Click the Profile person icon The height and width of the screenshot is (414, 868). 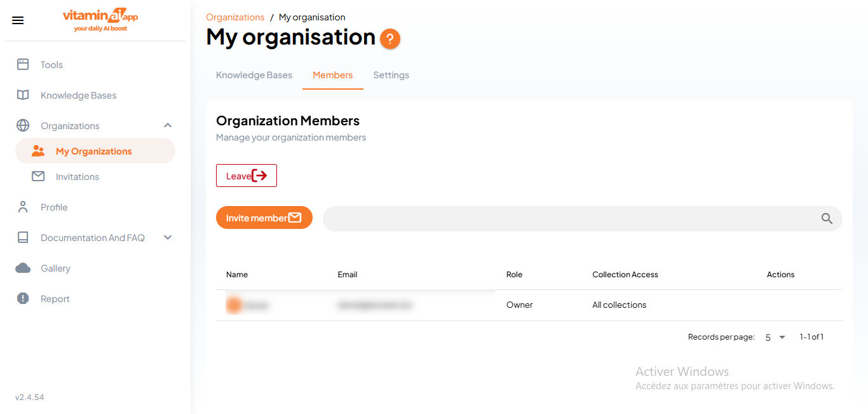tap(23, 207)
